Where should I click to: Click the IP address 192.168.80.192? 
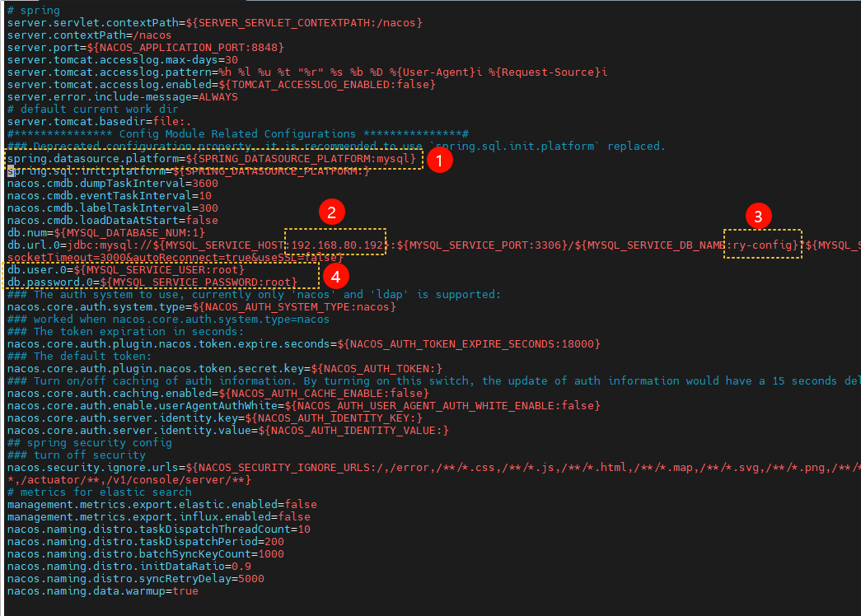337,245
